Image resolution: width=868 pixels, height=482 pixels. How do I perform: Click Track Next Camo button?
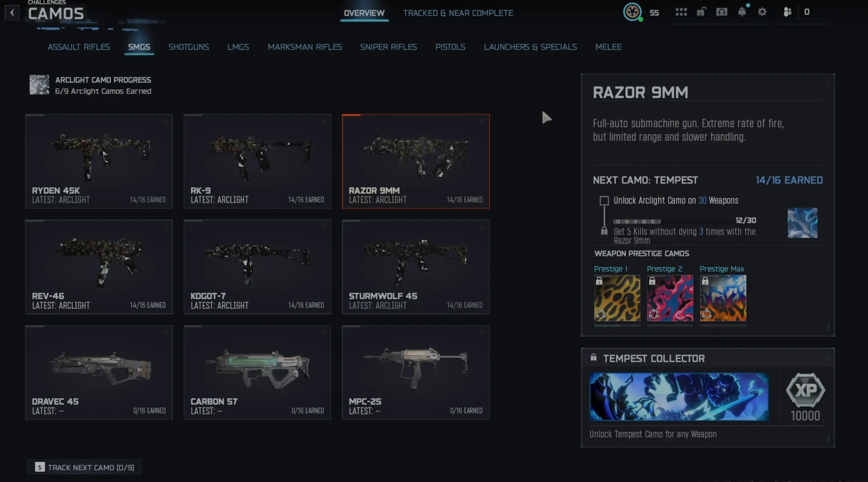tap(84, 467)
